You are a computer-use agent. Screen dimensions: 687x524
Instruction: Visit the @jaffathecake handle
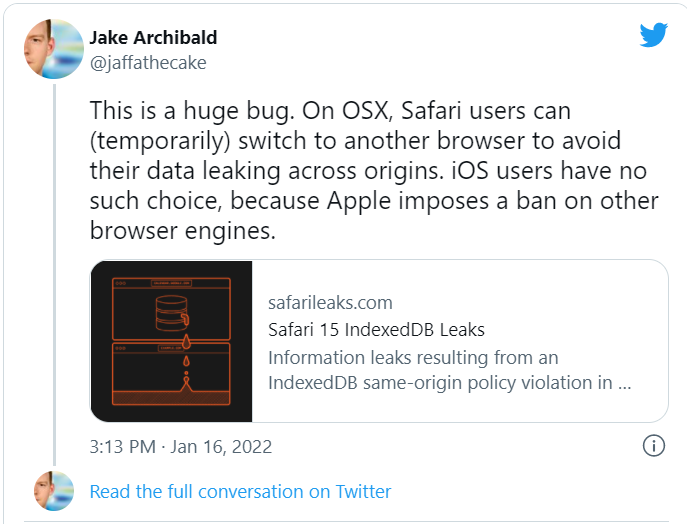(148, 60)
